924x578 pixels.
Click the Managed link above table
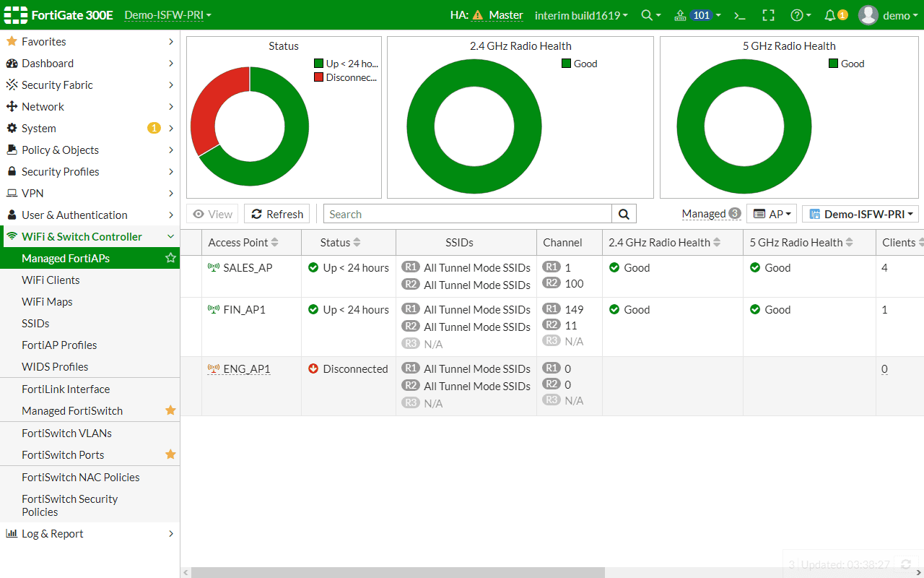(x=704, y=214)
